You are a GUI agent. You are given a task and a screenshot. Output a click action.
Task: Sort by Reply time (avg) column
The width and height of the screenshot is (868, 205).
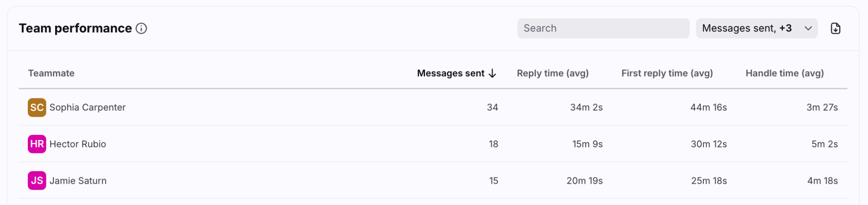(552, 73)
